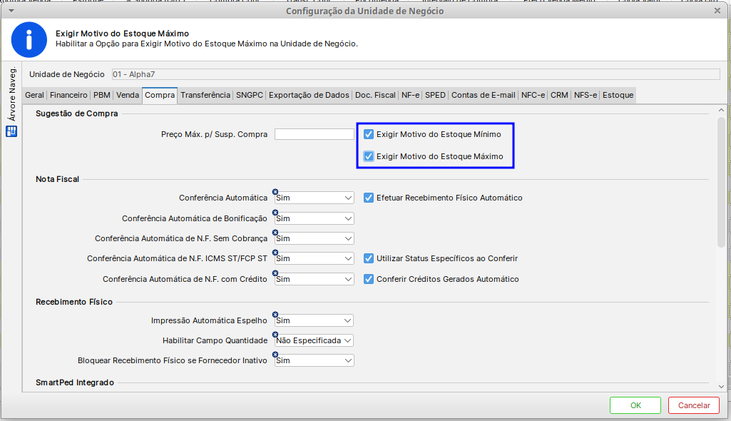
Task: Disable Efetuar Recebimento Físico Automático
Action: tap(369, 198)
